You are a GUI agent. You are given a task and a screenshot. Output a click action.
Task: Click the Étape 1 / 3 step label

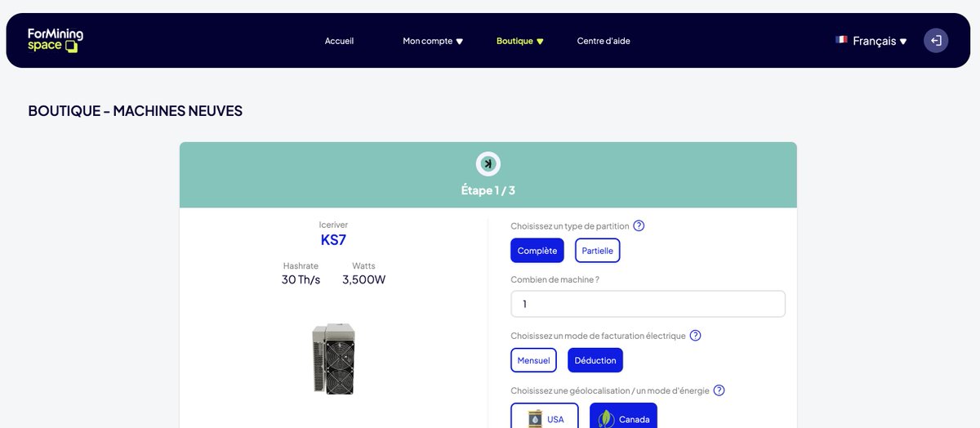pos(488,190)
